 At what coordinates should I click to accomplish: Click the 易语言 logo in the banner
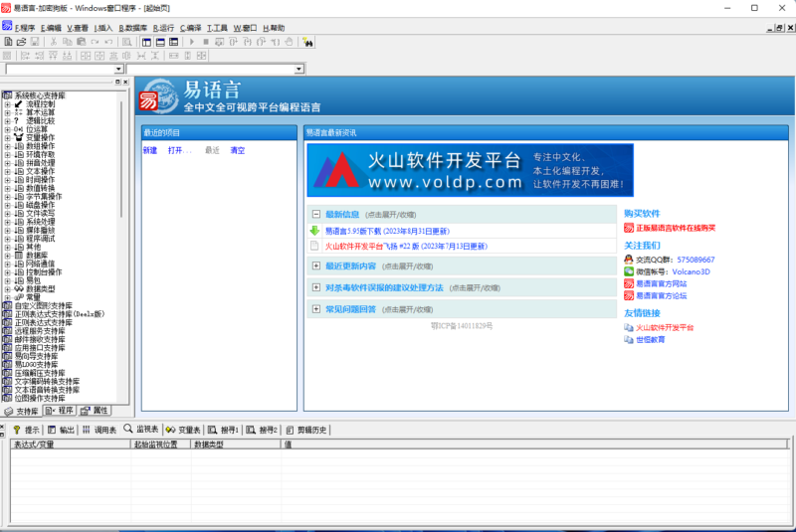tap(149, 98)
